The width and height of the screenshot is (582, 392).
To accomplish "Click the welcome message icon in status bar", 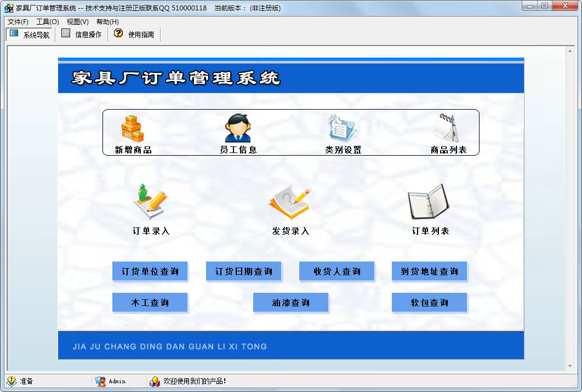I will 155,381.
